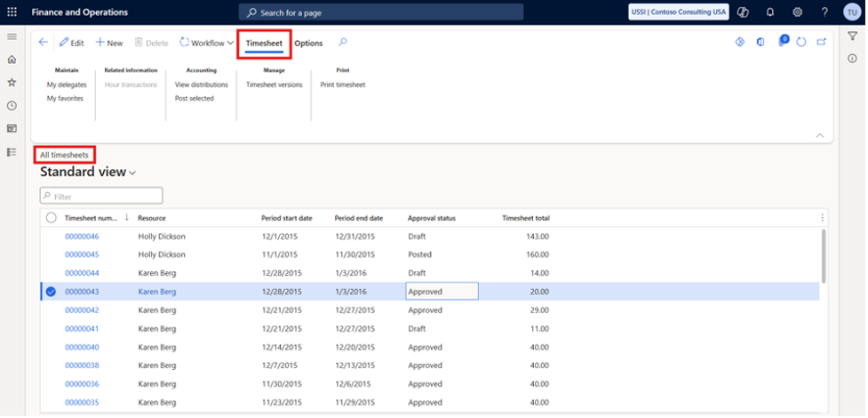Switch to Timesheet tab

pyautogui.click(x=264, y=44)
